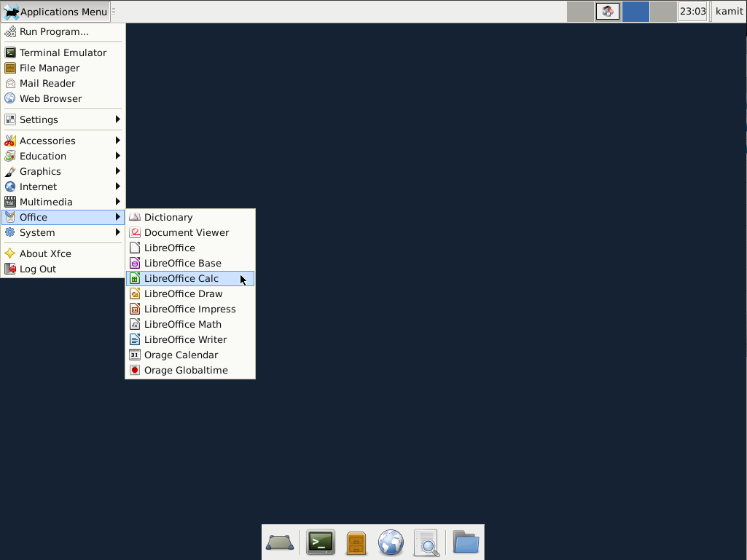Screen dimensions: 747x560
Task: Launch the Terminal from the bottom dock
Action: tap(321, 542)
